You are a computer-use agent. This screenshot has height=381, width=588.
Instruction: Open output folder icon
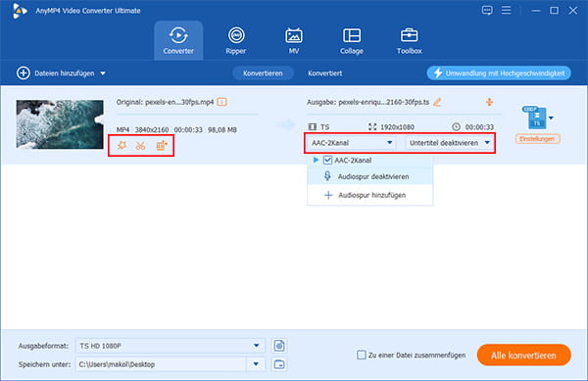[x=279, y=364]
